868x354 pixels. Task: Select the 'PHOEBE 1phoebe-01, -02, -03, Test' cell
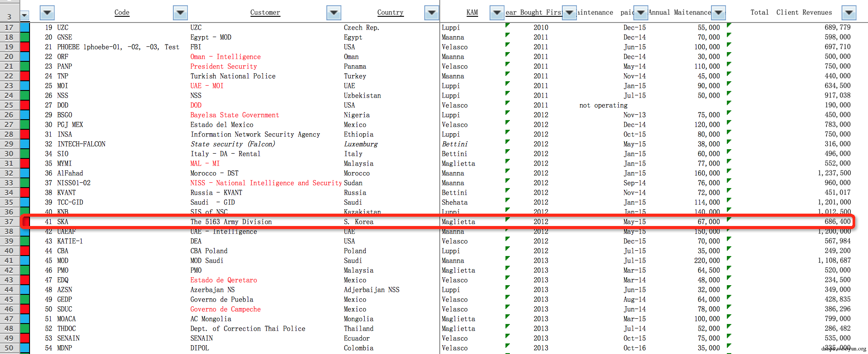118,47
